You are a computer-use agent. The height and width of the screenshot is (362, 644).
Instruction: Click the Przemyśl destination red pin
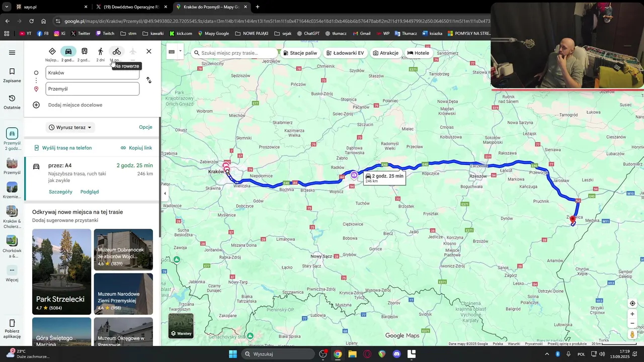[573, 220]
